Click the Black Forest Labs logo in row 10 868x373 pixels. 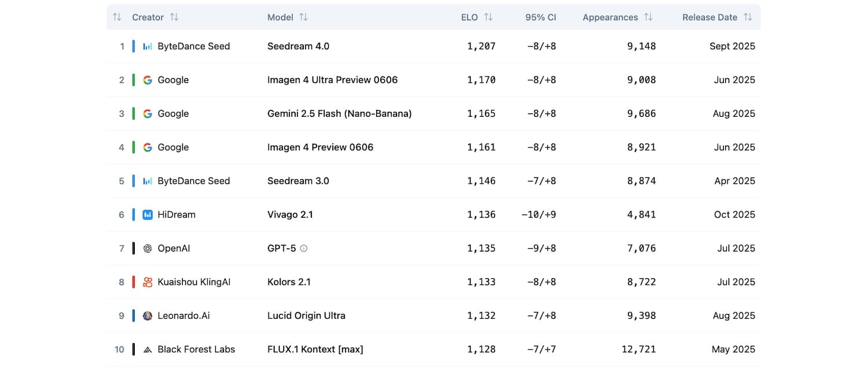[148, 349]
